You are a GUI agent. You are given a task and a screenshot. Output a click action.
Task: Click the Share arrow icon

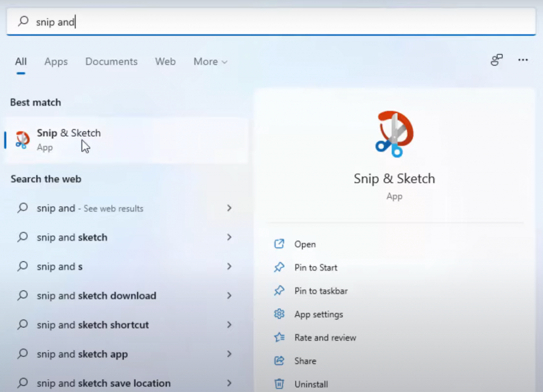[x=279, y=361]
